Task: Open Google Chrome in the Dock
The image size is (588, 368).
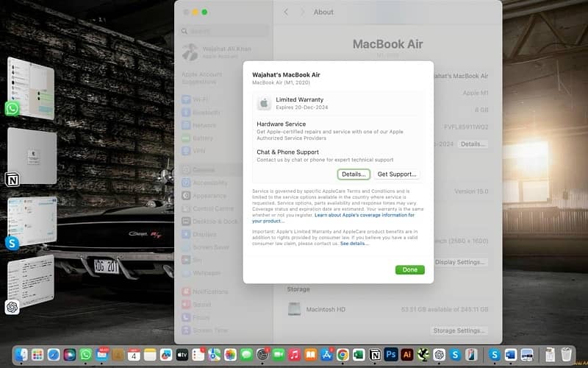Action: click(x=343, y=355)
